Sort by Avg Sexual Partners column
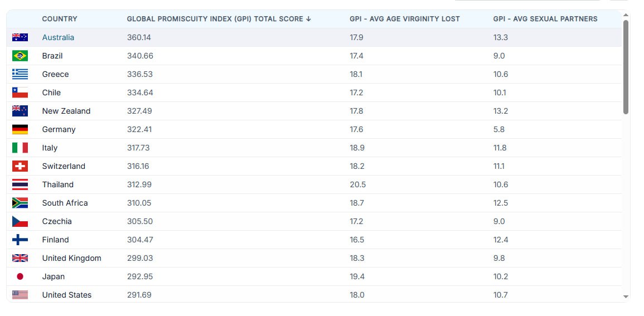The image size is (644, 316). (545, 19)
